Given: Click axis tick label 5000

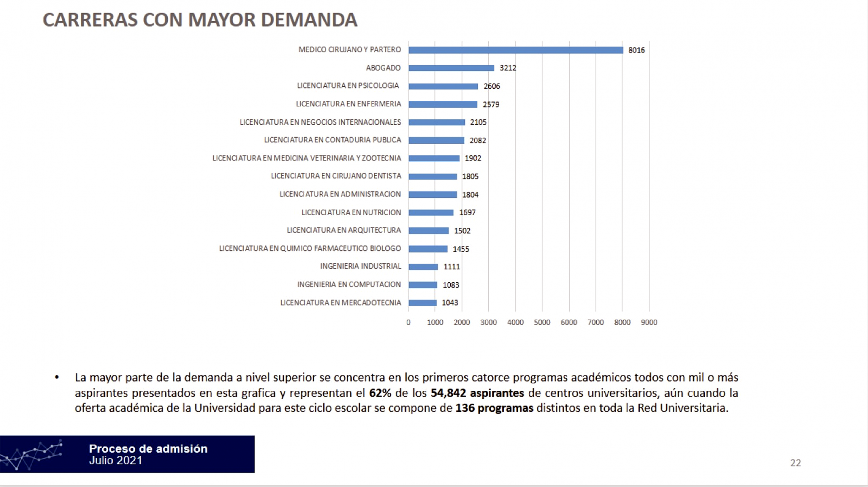Looking at the screenshot, I should pyautogui.click(x=542, y=323).
